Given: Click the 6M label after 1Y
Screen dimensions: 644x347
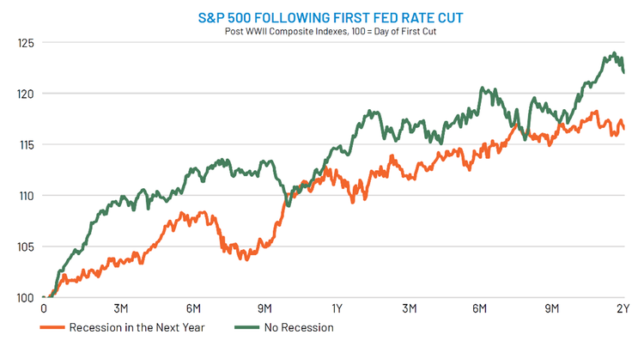Looking at the screenshot, I should coord(480,308).
